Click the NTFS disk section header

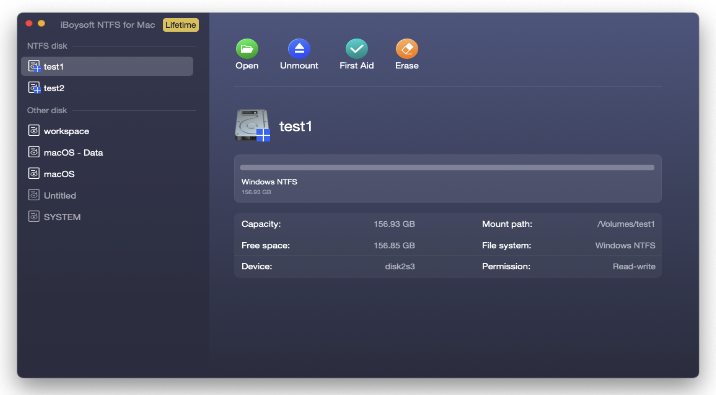tap(47, 46)
